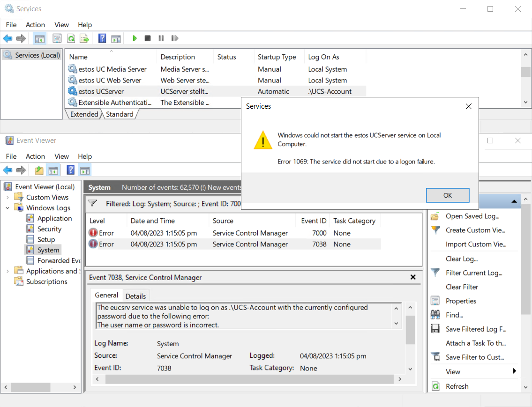
Task: Click Filter Current Log action
Action: 473,273
